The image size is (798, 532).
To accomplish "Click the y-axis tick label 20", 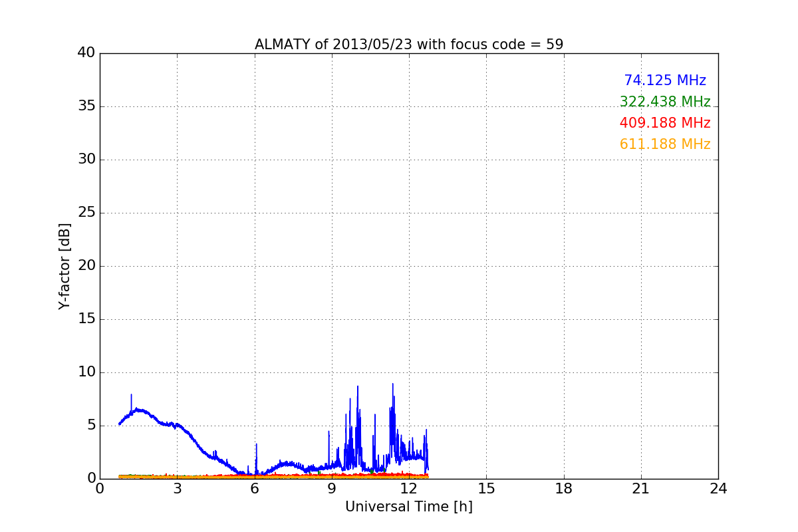I will pyautogui.click(x=86, y=266).
